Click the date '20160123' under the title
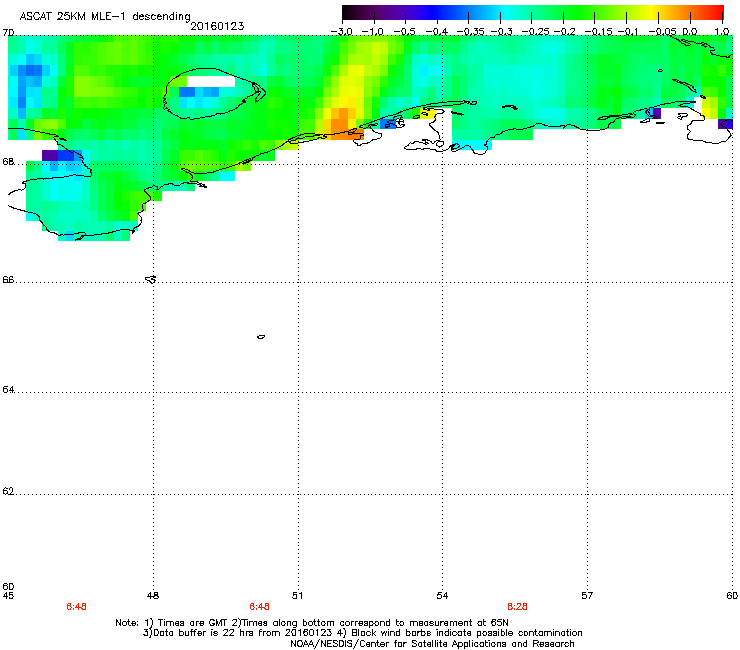Image resolution: width=740 pixels, height=650 pixels. 217,26
